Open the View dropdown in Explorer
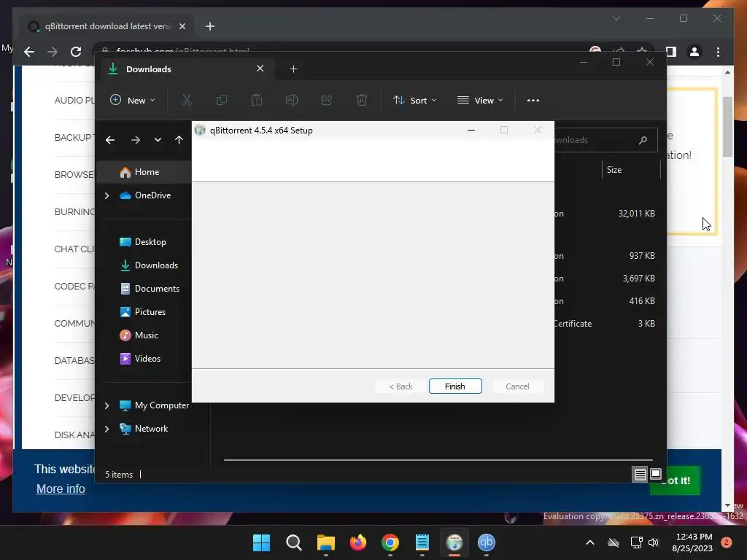The height and width of the screenshot is (560, 747). [480, 100]
